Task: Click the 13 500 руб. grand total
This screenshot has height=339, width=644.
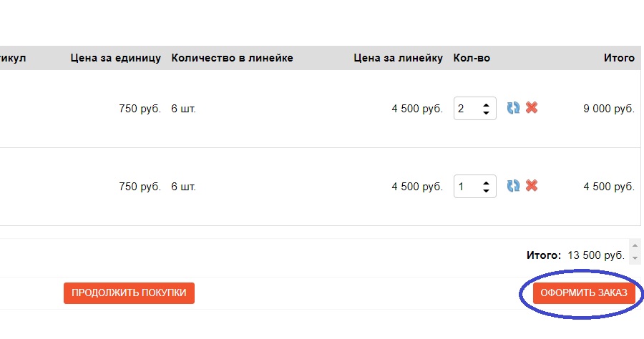Action: coord(596,255)
